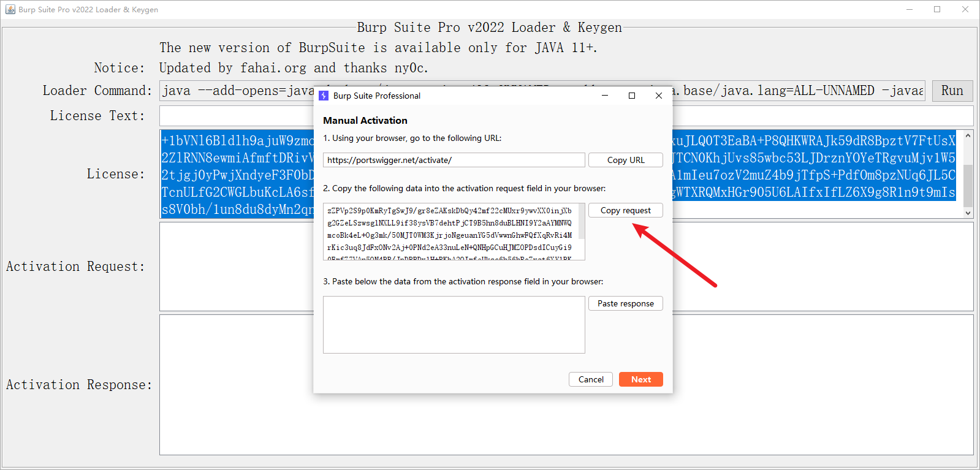Viewport: 980px width, 470px height.
Task: Click the up arrow of the License scrollbar
Action: [968, 135]
